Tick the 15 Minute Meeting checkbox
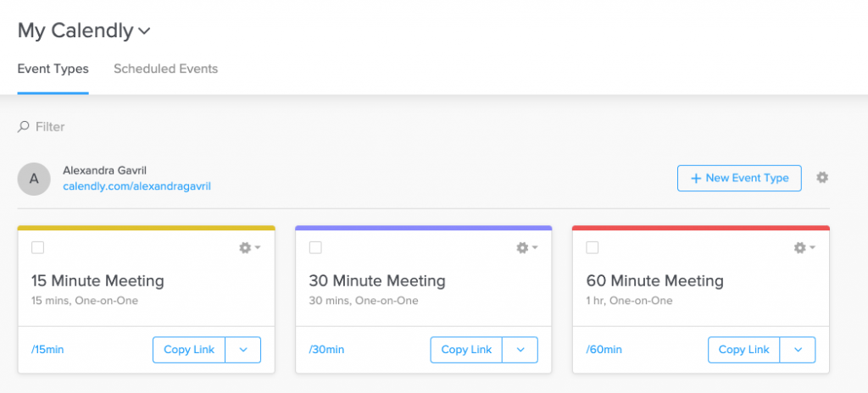 point(37,247)
